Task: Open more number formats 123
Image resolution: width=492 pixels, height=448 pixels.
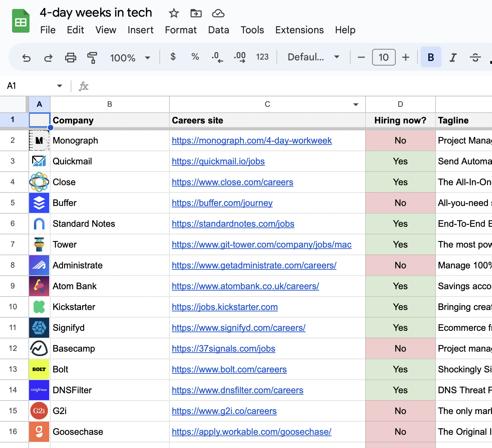Action: 262,57
